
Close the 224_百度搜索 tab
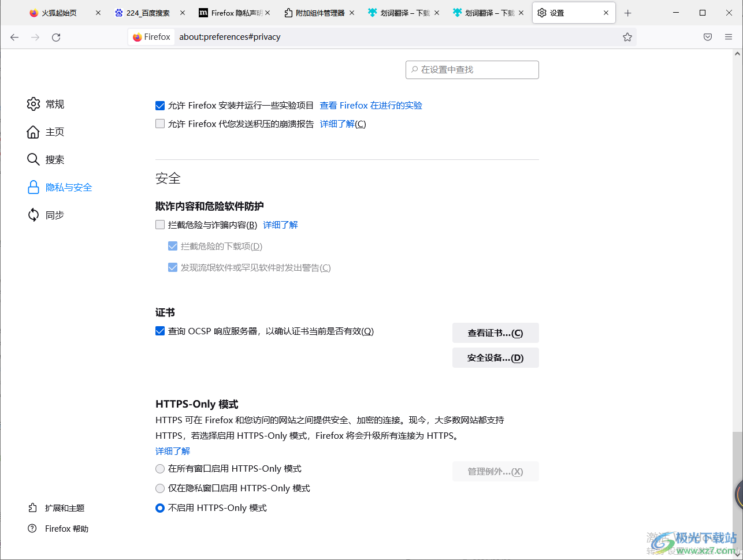(x=183, y=13)
